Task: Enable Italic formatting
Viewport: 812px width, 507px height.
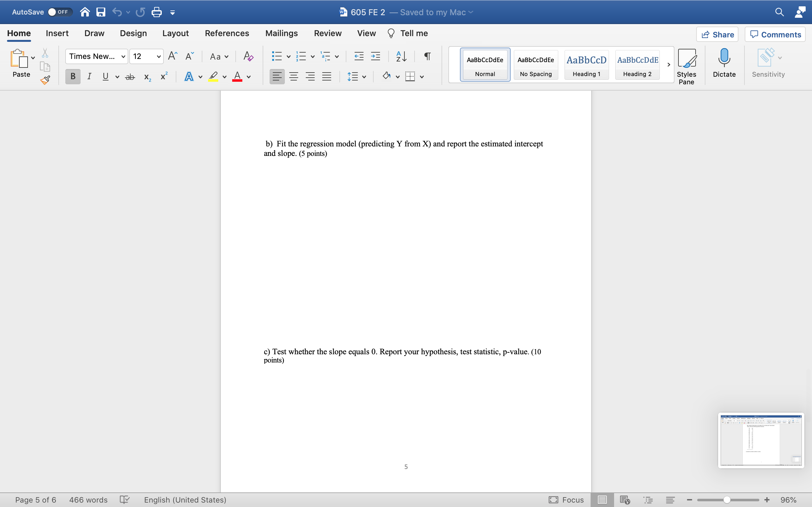Action: (89, 76)
